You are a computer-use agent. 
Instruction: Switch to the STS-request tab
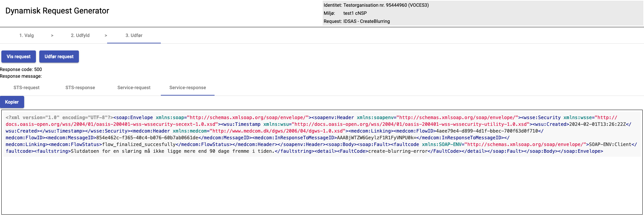click(x=27, y=87)
